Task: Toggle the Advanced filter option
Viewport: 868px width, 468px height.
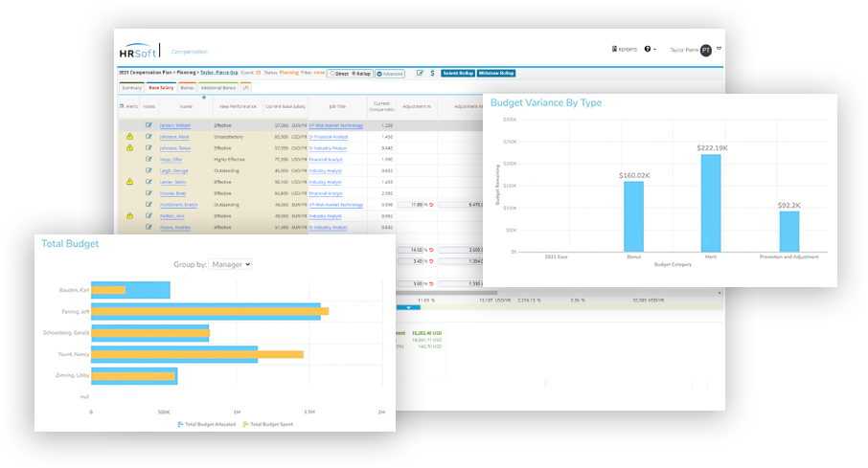Action: click(x=390, y=73)
